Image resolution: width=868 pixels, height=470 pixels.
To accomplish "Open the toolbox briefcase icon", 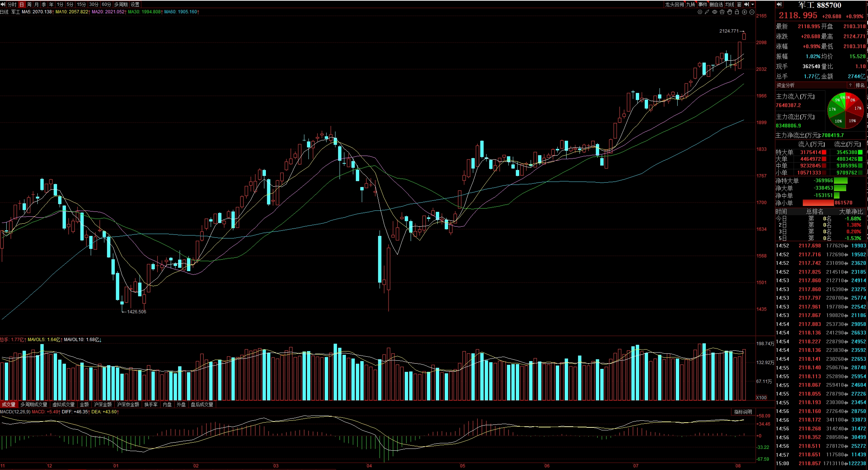I will tap(722, 12).
